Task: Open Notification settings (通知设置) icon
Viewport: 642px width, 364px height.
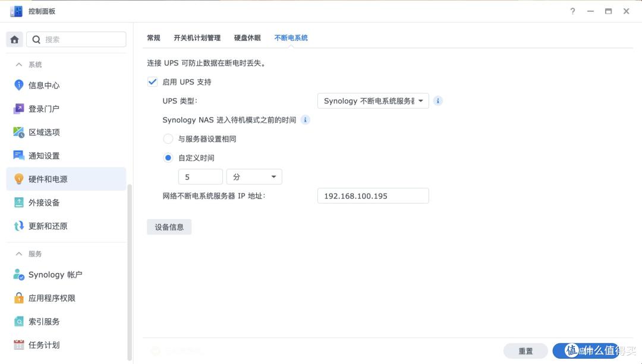Action: (x=19, y=156)
